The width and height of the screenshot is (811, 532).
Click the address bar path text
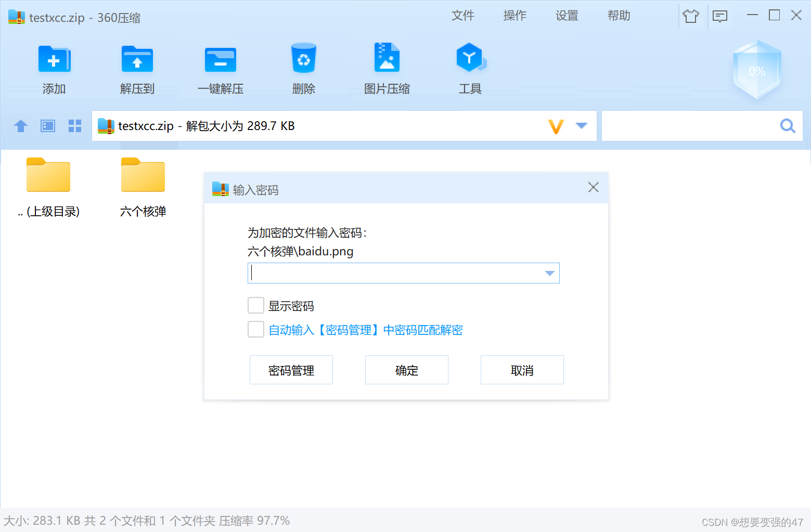[x=207, y=126]
